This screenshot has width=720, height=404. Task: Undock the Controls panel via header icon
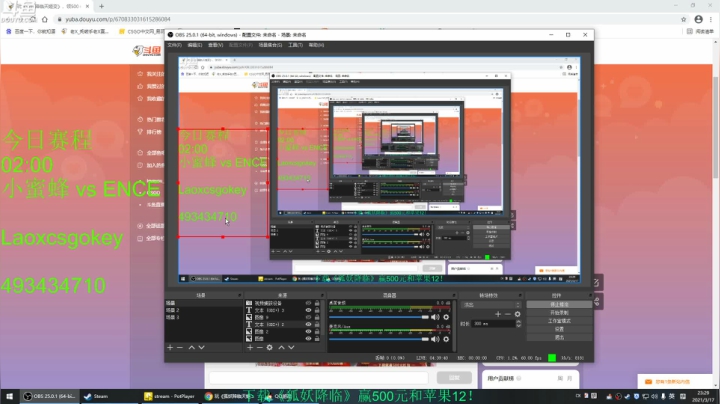point(590,295)
